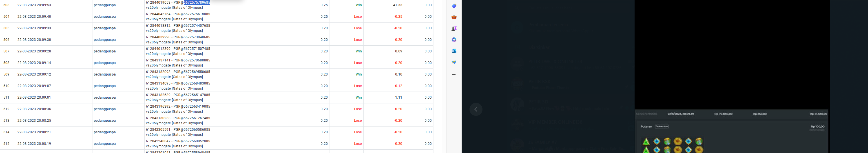Click the Lose status in row 504

(x=358, y=17)
